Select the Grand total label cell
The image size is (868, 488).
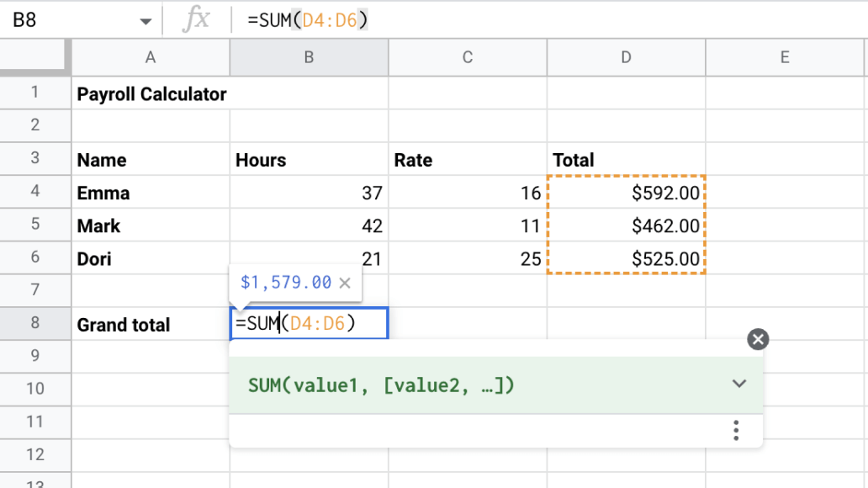coord(151,324)
